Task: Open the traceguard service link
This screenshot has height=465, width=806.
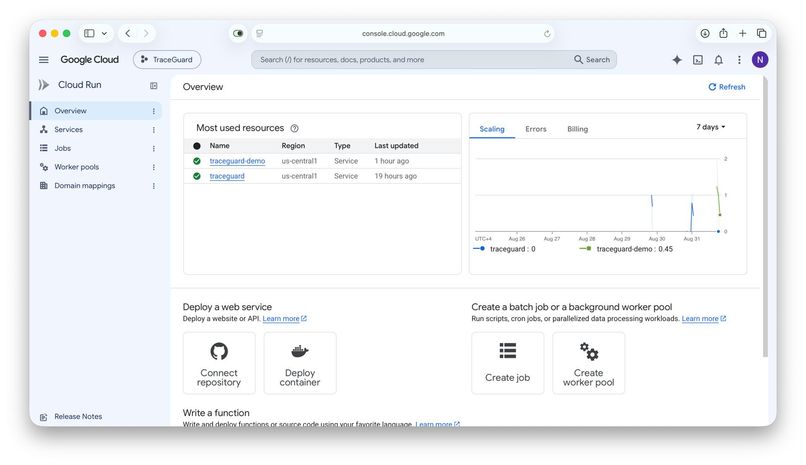Action: pyautogui.click(x=227, y=176)
